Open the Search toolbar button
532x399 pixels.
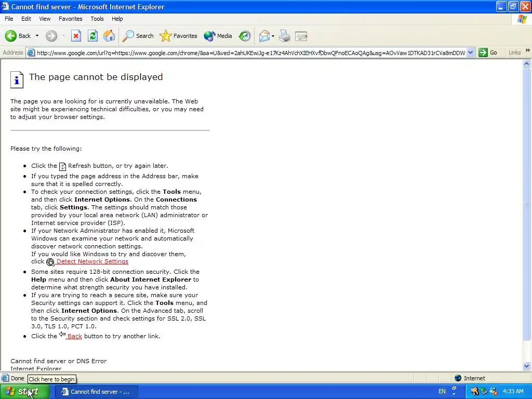tap(138, 36)
